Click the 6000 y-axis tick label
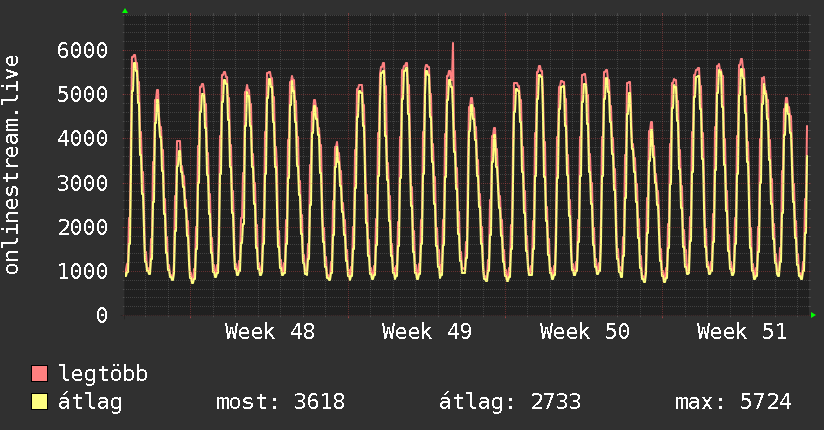 tap(83, 50)
